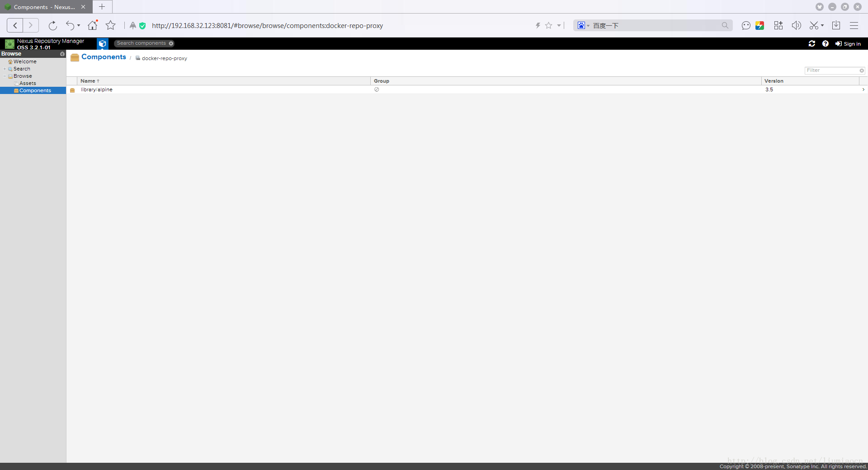Viewport: 868px width, 470px height.
Task: Open the scissors tool dropdown arrow
Action: pos(822,25)
